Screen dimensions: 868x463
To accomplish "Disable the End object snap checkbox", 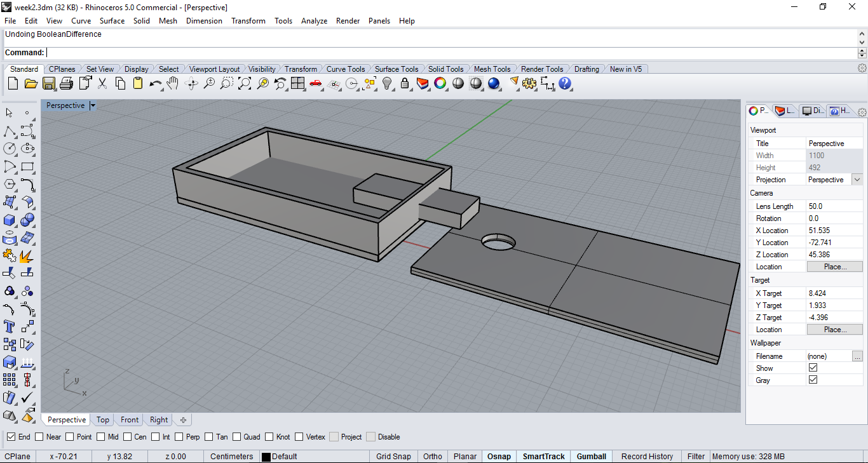I will 11,437.
